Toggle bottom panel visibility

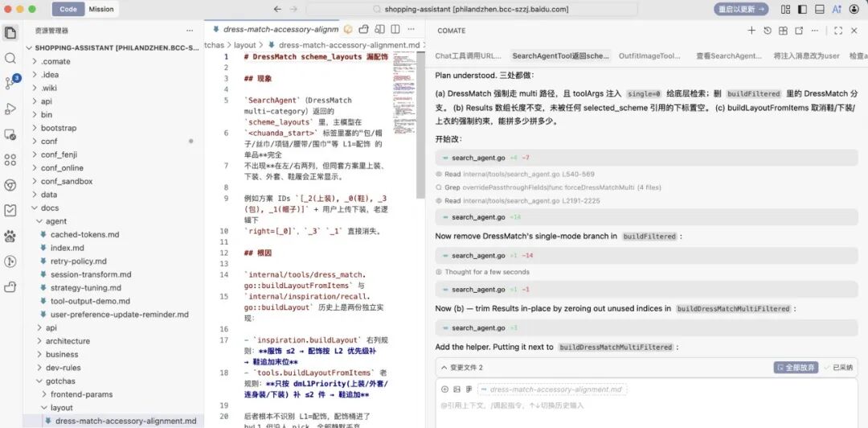[819, 9]
